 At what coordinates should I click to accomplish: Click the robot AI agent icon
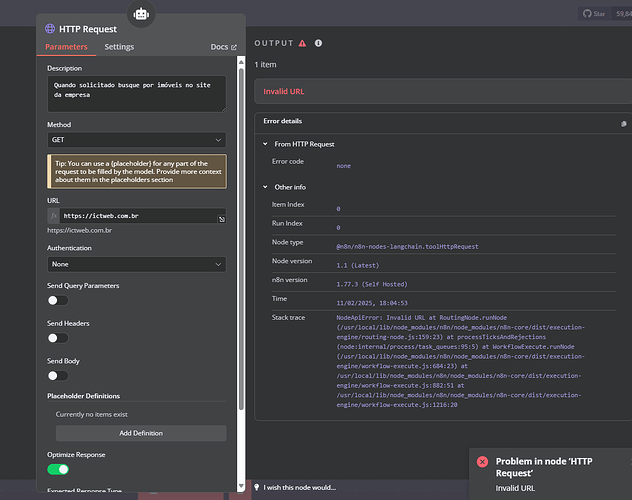(x=141, y=14)
